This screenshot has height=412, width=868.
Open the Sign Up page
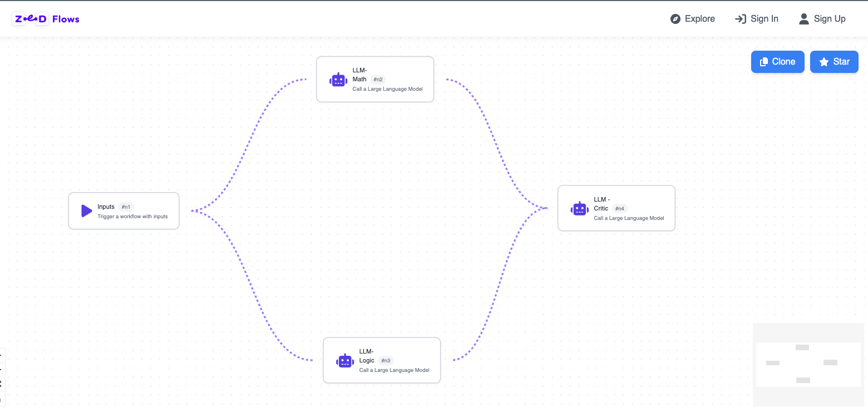point(822,19)
